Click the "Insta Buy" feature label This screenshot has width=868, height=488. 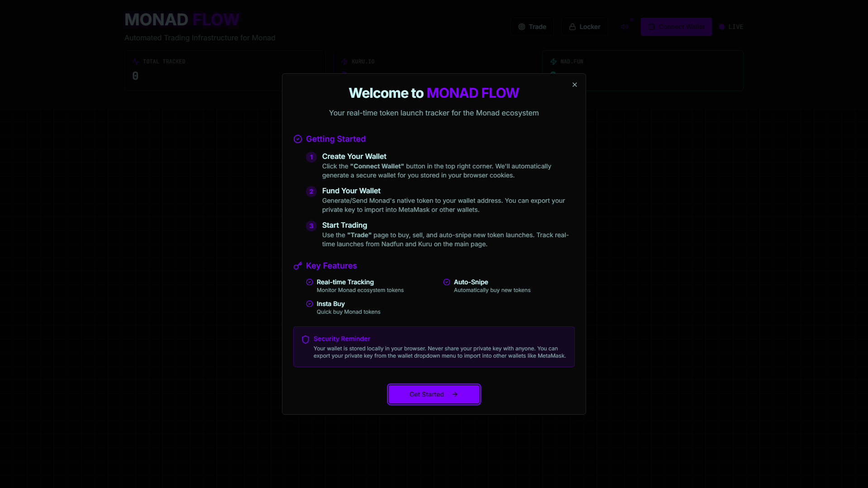[x=331, y=304]
